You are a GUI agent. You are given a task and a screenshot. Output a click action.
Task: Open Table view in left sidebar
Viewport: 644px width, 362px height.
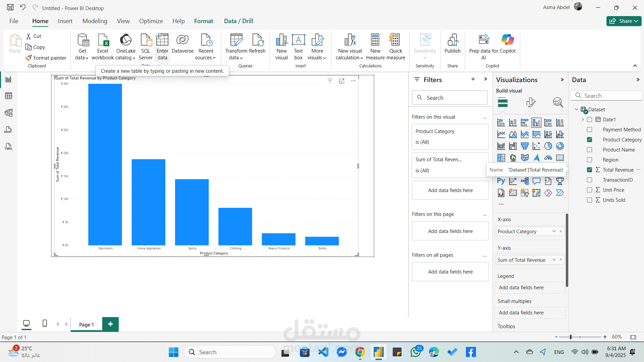[x=9, y=96]
